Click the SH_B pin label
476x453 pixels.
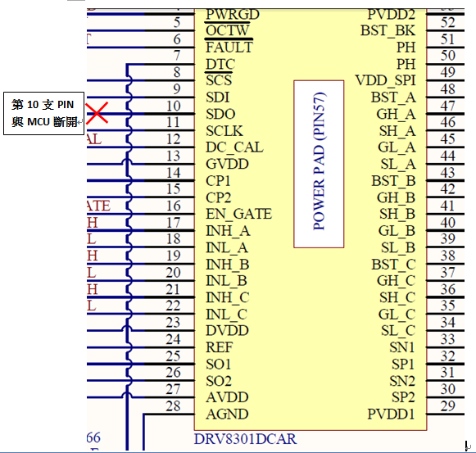(397, 214)
